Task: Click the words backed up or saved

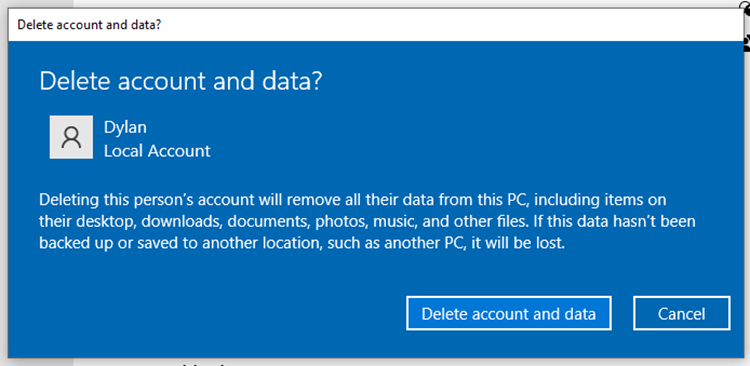Action: coord(102,243)
